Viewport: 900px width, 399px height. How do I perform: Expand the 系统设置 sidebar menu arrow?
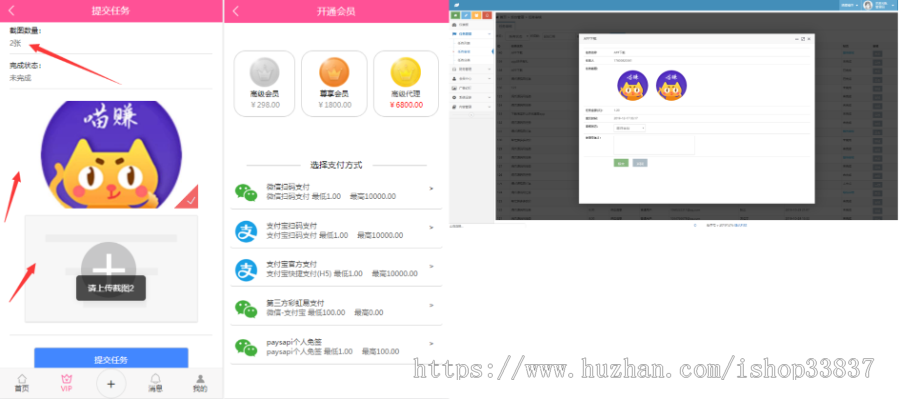click(489, 98)
